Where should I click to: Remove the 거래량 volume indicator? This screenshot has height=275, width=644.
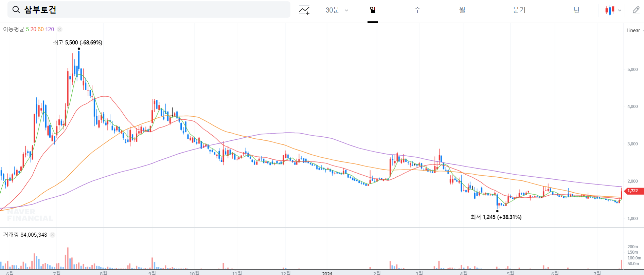coord(52,235)
